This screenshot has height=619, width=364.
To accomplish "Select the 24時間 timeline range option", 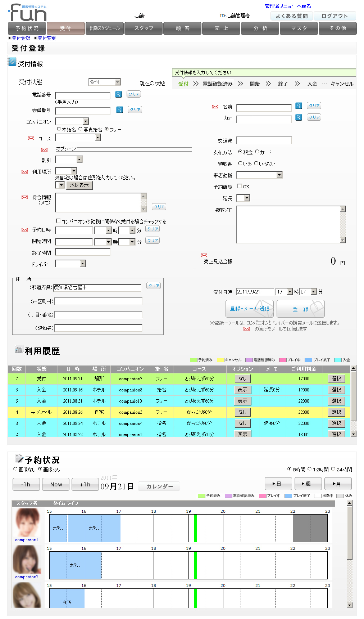I will coord(333,469).
